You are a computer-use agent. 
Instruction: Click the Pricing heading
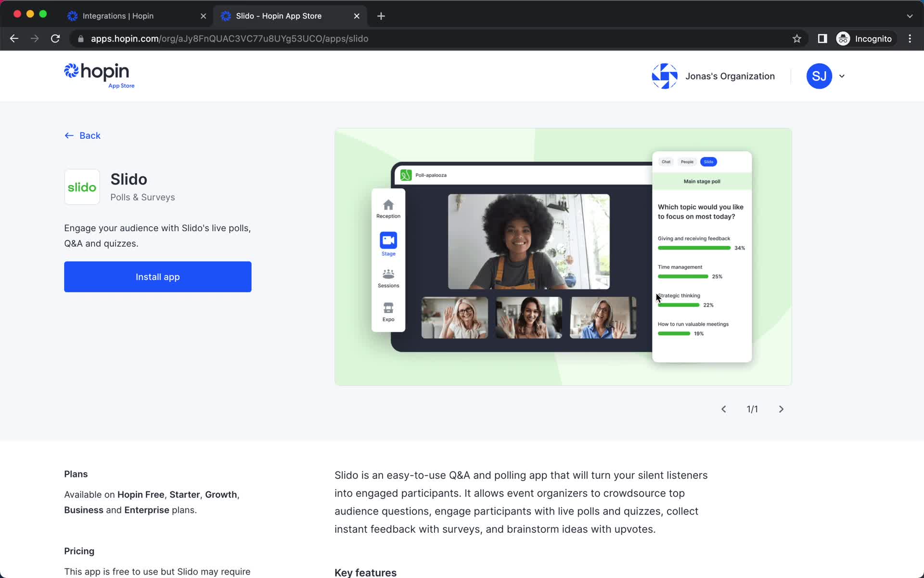pyautogui.click(x=79, y=551)
